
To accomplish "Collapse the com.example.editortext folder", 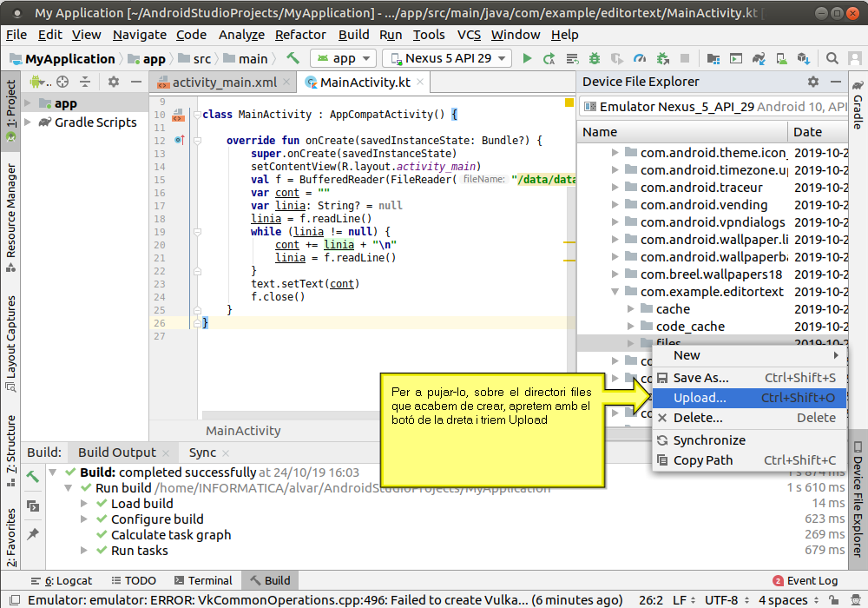I will 615,291.
